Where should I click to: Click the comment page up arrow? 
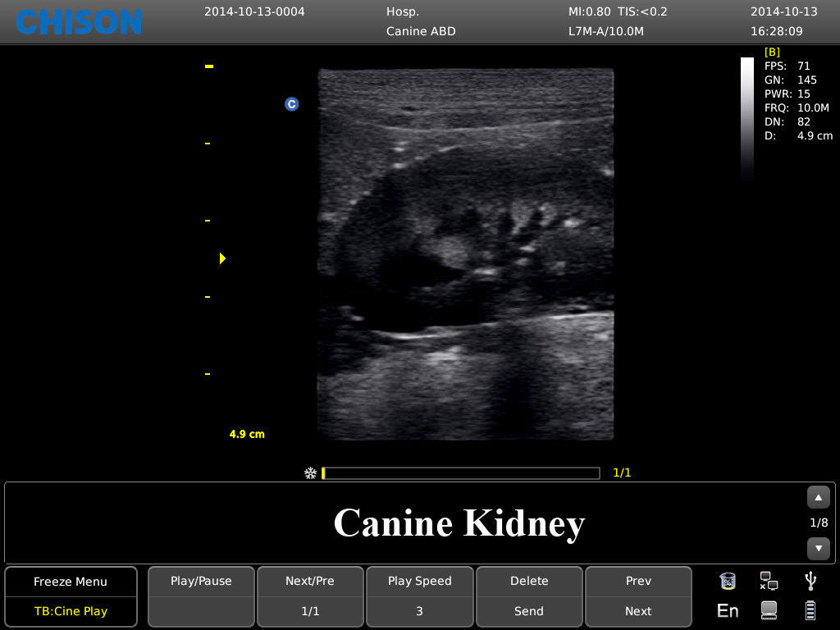(x=818, y=497)
